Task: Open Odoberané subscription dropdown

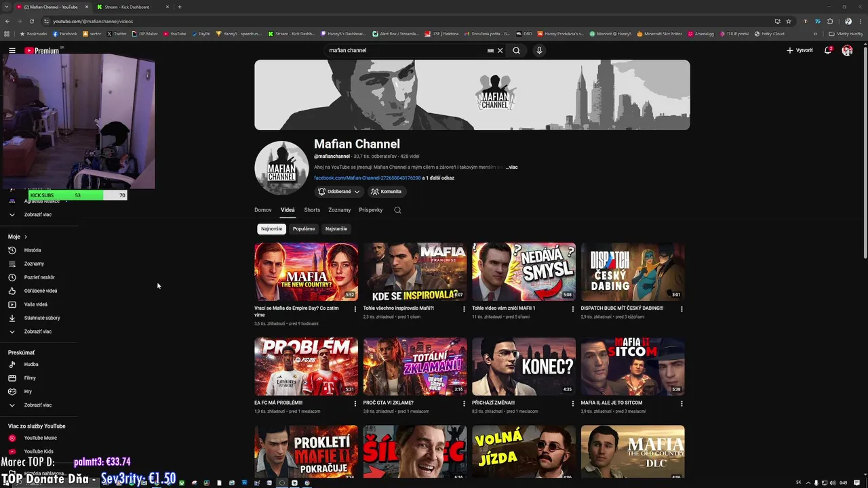Action: (x=339, y=192)
